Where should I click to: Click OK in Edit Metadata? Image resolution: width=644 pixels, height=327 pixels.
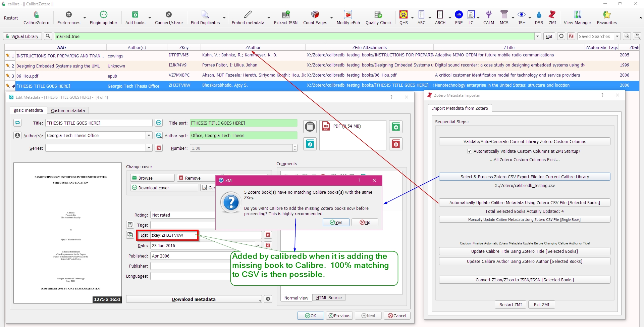click(x=311, y=316)
